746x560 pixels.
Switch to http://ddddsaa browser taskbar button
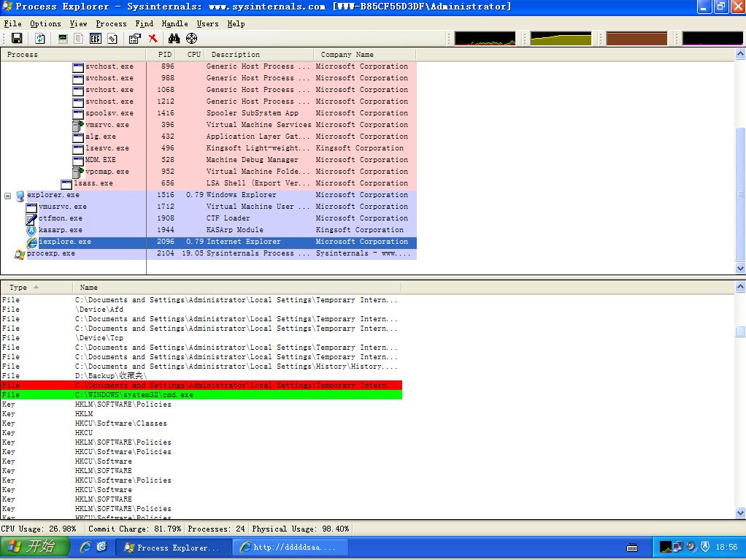coord(291,548)
